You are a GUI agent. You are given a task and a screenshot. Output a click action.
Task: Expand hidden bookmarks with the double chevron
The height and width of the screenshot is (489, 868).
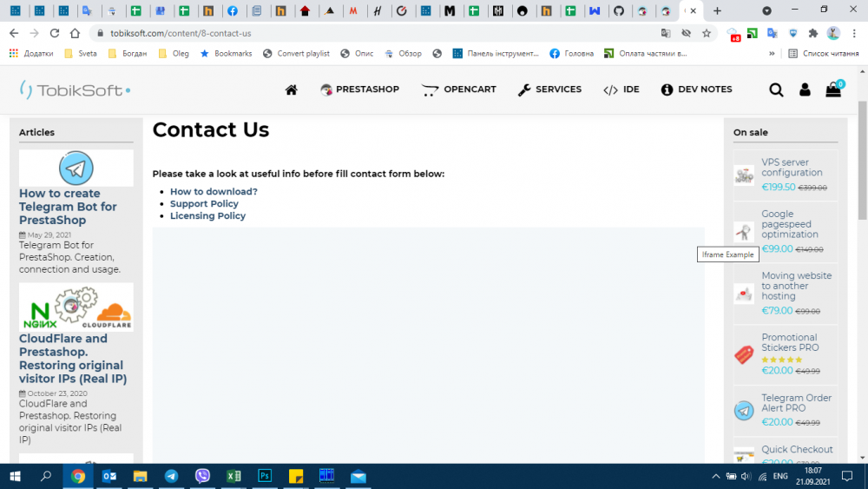click(772, 54)
